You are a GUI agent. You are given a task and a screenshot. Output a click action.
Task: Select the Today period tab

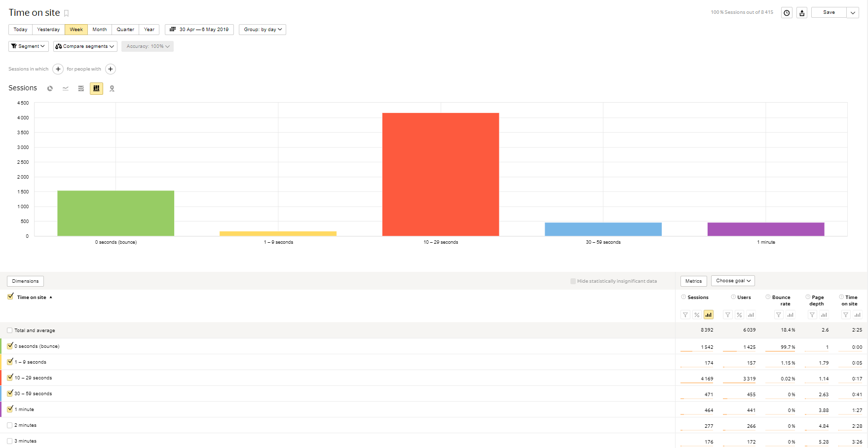[20, 30]
